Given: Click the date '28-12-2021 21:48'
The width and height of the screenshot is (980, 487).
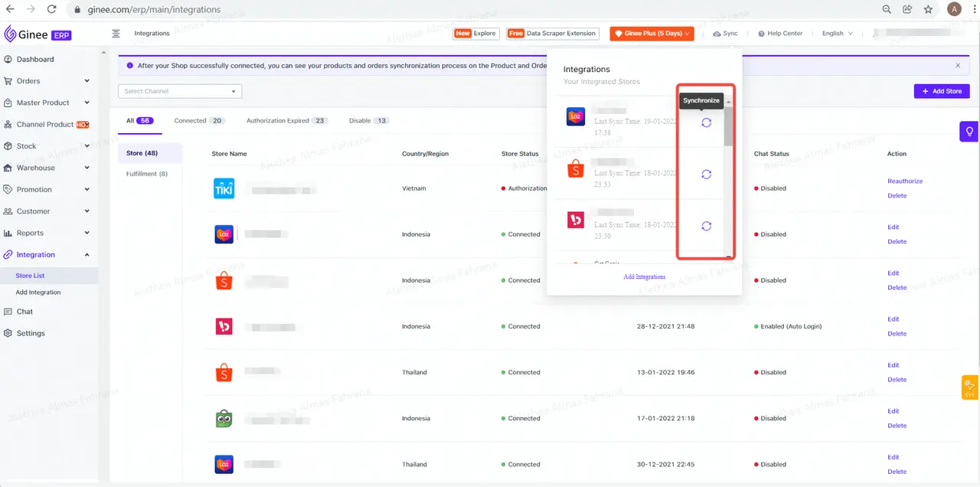Looking at the screenshot, I should 665,326.
